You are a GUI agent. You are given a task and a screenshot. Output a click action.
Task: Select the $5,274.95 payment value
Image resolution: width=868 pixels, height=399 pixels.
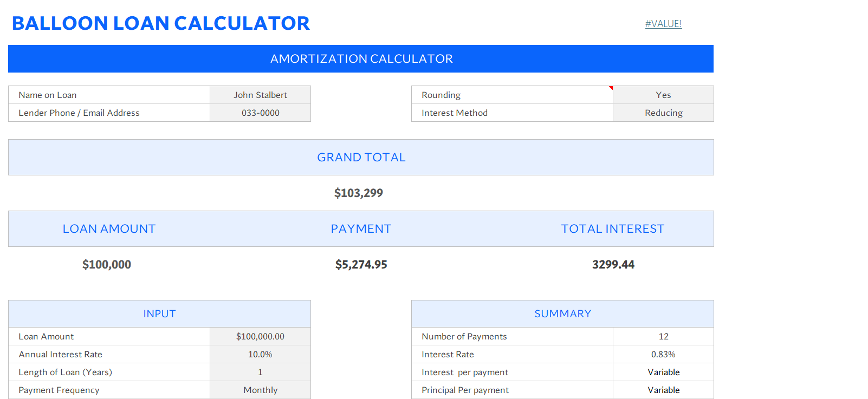tap(361, 264)
